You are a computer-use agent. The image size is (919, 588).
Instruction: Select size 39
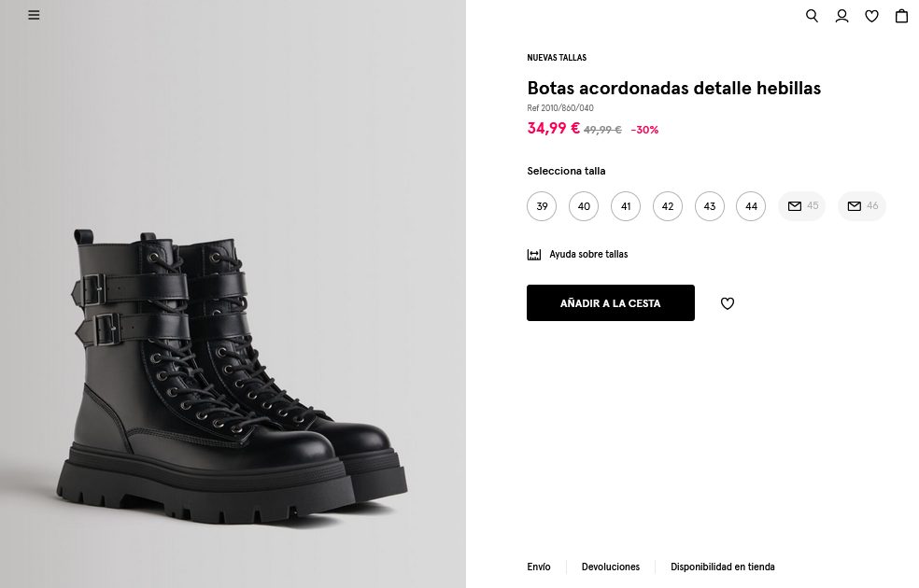click(542, 206)
